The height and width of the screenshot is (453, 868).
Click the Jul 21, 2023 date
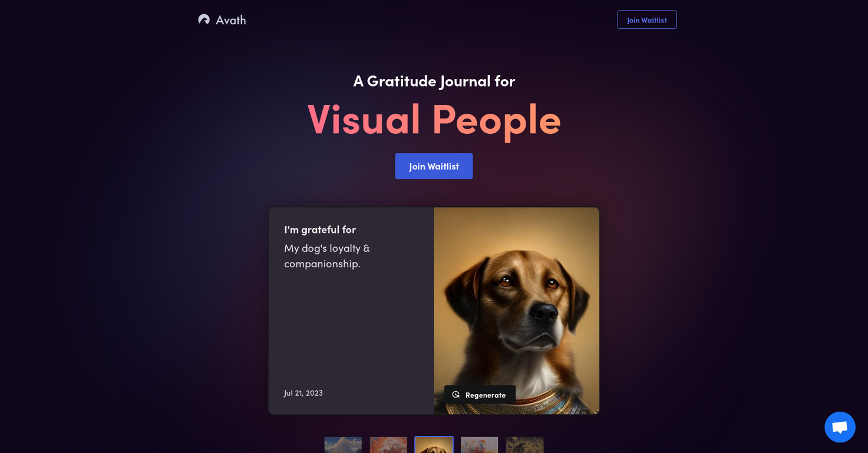[303, 393]
